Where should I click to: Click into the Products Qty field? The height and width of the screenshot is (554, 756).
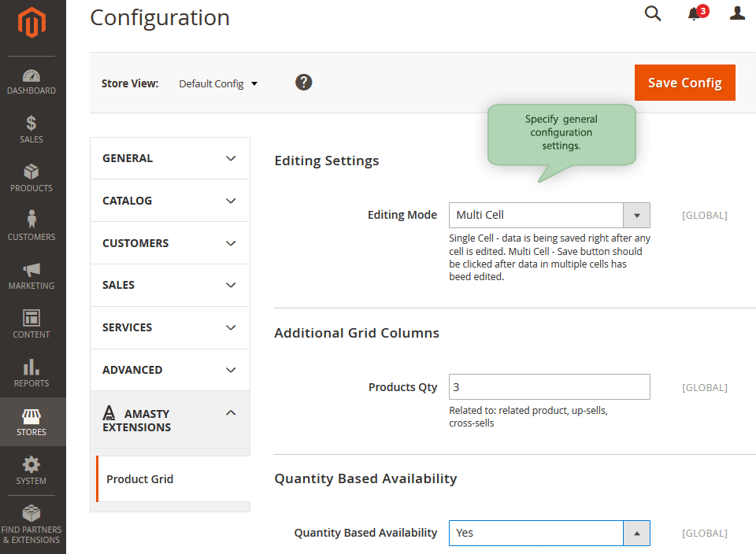(549, 387)
